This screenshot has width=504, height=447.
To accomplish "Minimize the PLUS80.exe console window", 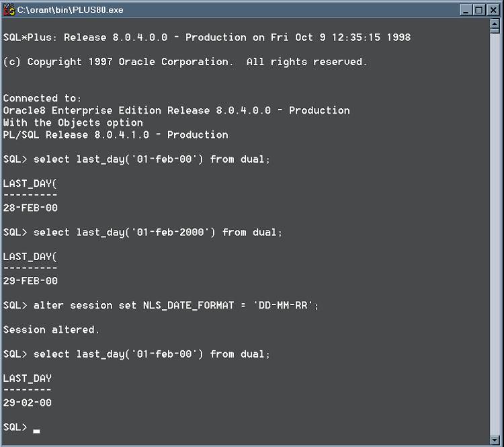I will [x=466, y=10].
